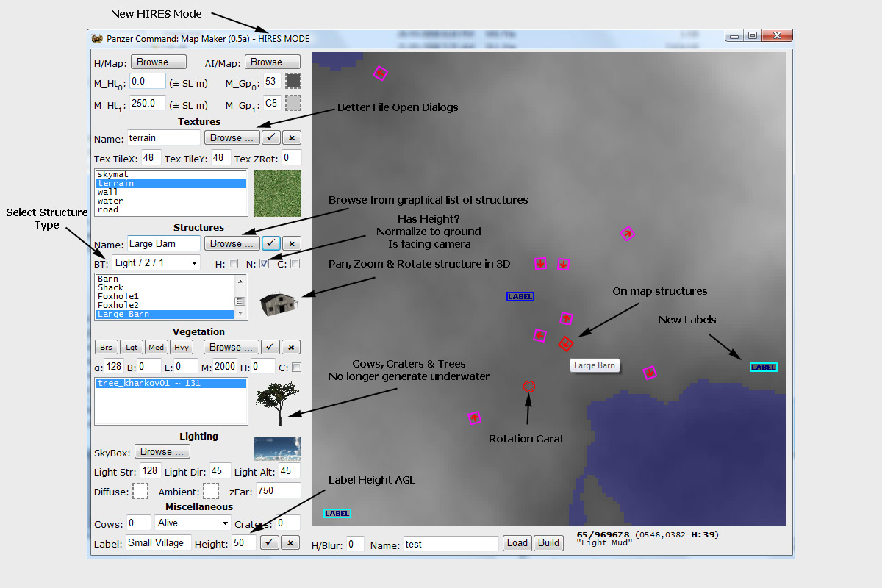
Task: Toggle the Structures C facing-camera checkbox
Action: [295, 263]
